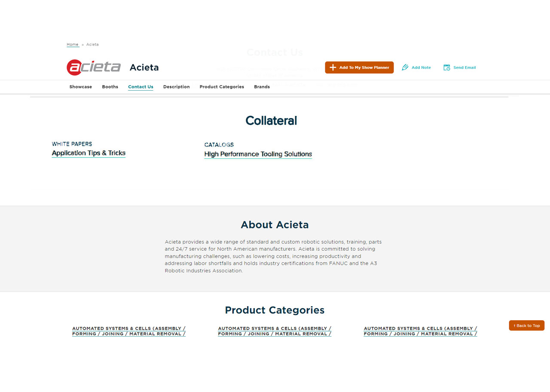Open the Add Note link

(416, 67)
